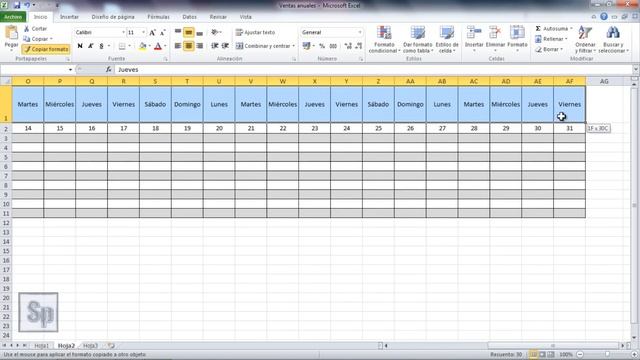640x360 pixels.
Task: Decrease decimal places
Action: pyautogui.click(x=358, y=46)
